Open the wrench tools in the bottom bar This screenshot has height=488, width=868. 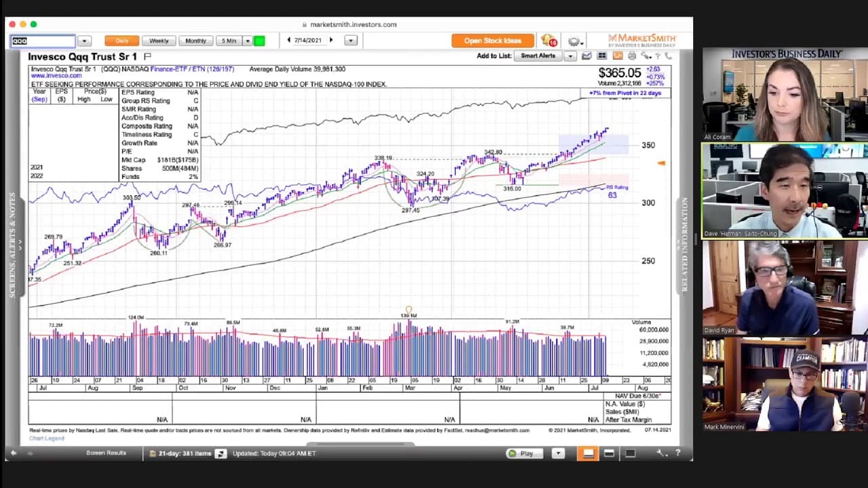[x=663, y=453]
